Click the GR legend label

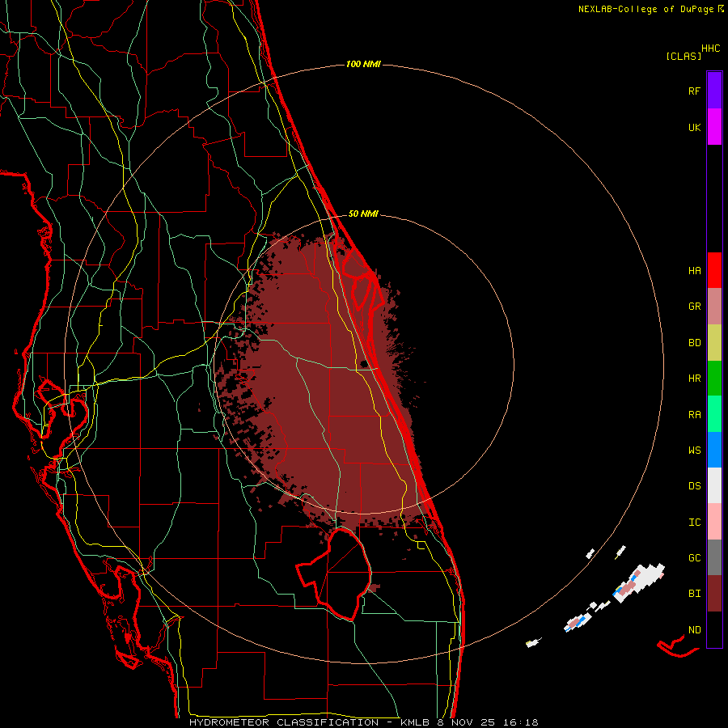(694, 307)
